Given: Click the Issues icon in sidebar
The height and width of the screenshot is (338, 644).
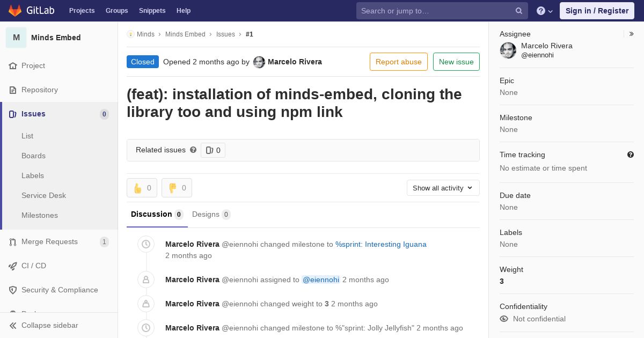Looking at the screenshot, I should (13, 114).
